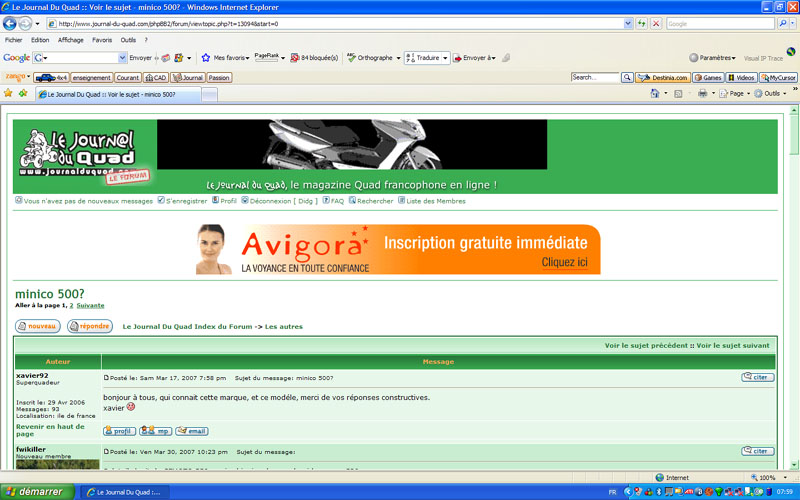Open the Outils menu in menu bar
800x500 pixels.
[128, 40]
